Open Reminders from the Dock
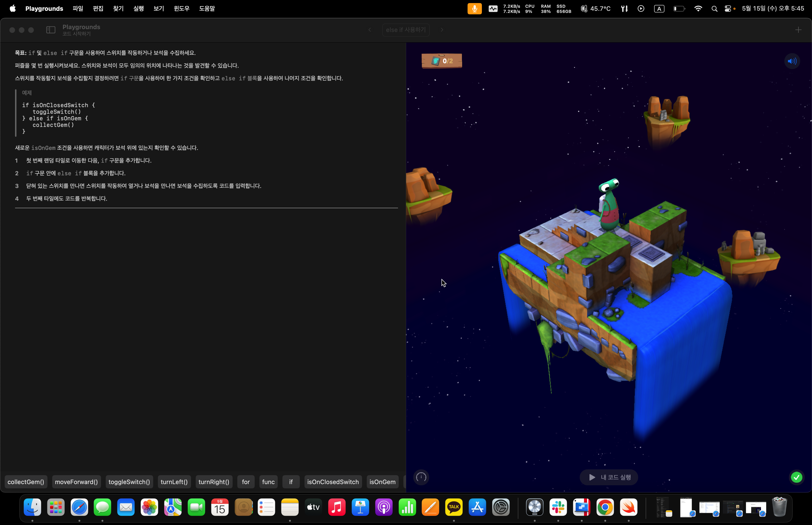812x525 pixels. click(267, 507)
